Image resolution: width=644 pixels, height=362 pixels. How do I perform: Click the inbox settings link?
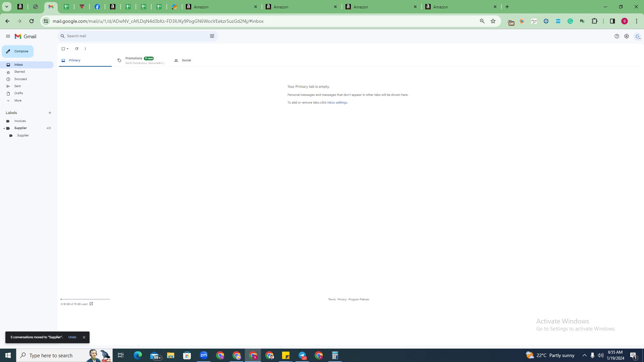pyautogui.click(x=337, y=103)
